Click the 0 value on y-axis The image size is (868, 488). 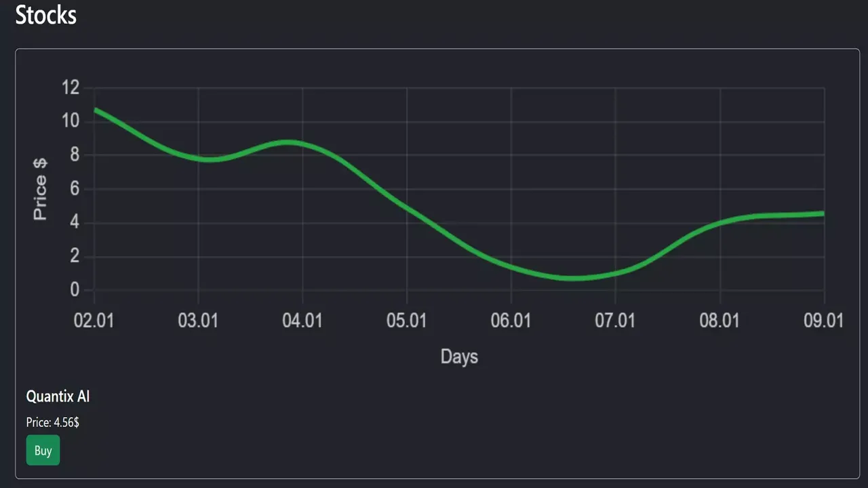(75, 290)
